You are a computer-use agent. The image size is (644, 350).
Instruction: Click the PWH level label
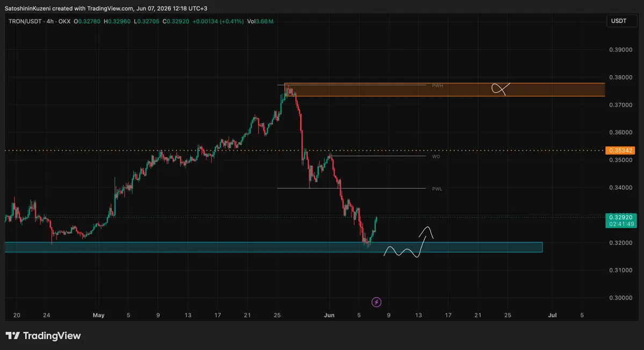(x=437, y=85)
